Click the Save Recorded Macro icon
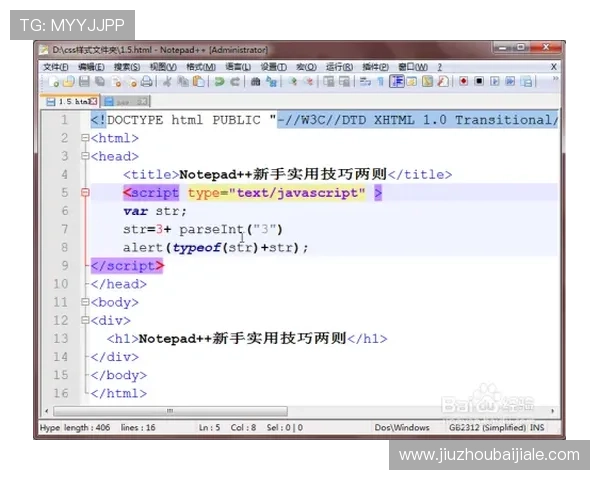The image size is (600, 480). (527, 82)
